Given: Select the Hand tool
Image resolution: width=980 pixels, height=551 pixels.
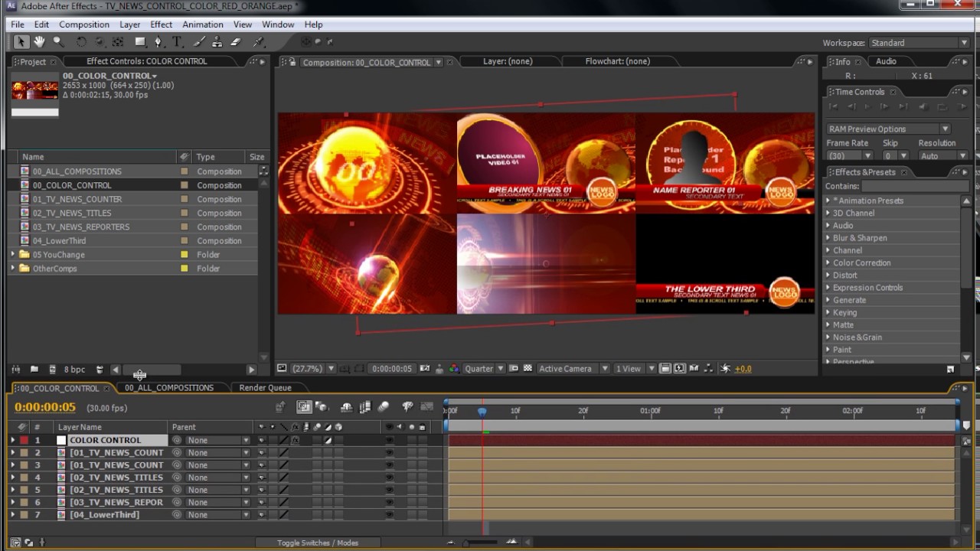Looking at the screenshot, I should (x=39, y=42).
